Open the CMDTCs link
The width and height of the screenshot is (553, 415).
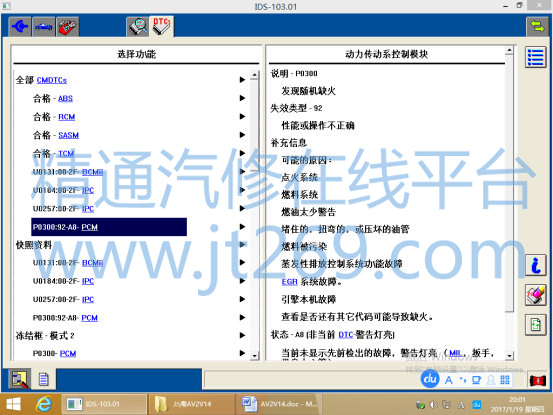click(51, 80)
